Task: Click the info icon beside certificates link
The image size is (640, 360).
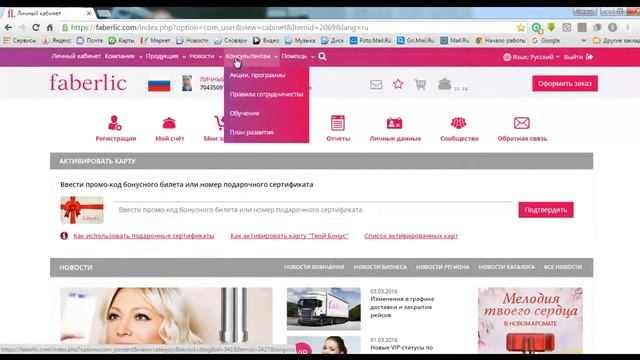Action: [x=64, y=236]
